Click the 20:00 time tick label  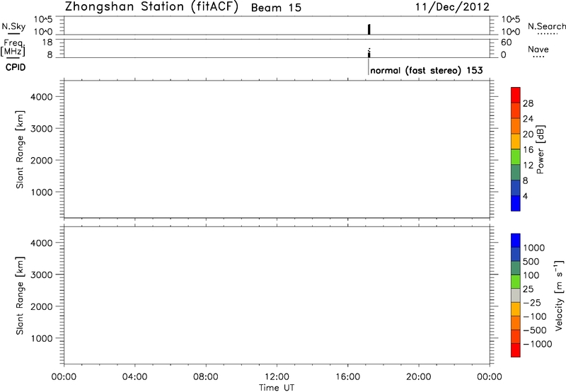click(419, 377)
